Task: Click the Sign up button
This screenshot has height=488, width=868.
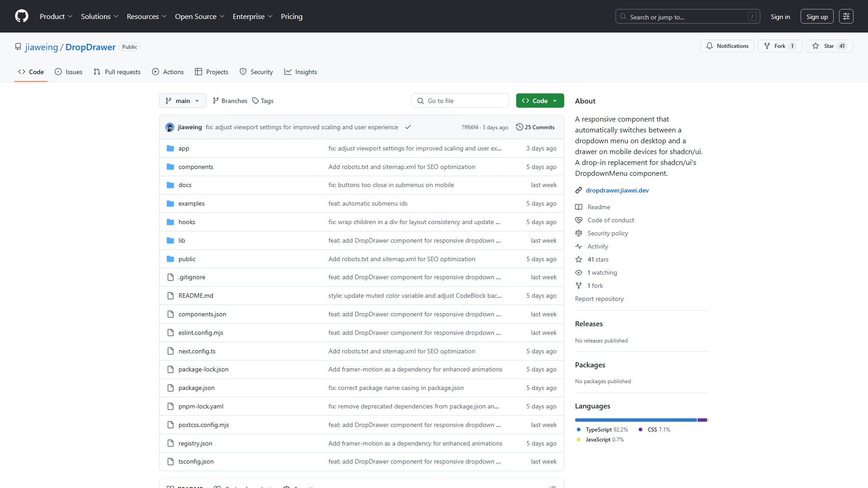Action: [x=817, y=17]
